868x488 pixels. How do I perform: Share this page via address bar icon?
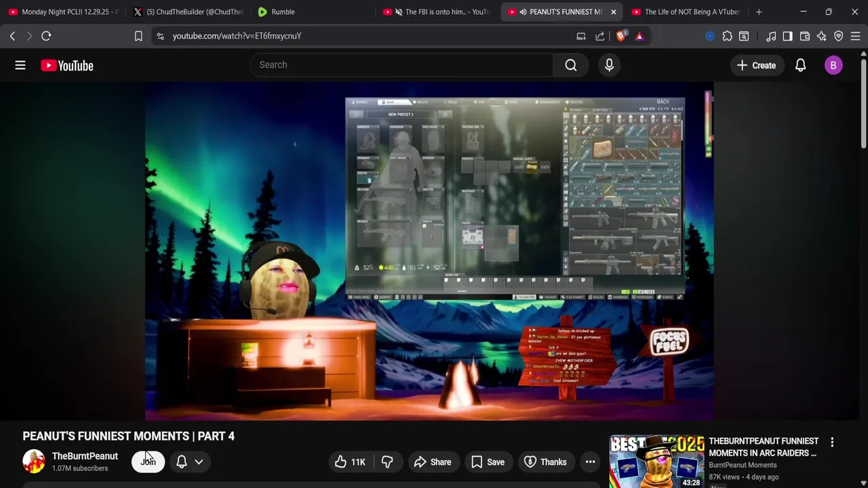click(x=600, y=36)
